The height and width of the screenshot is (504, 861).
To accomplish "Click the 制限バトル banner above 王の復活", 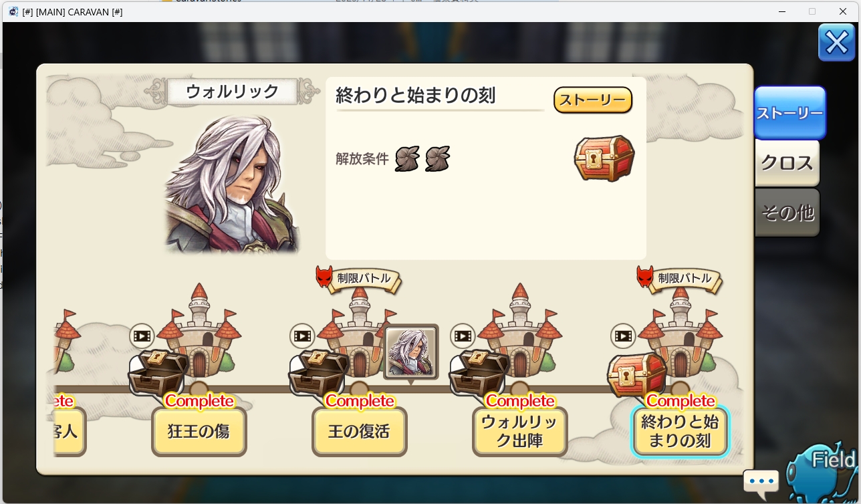I will [358, 279].
